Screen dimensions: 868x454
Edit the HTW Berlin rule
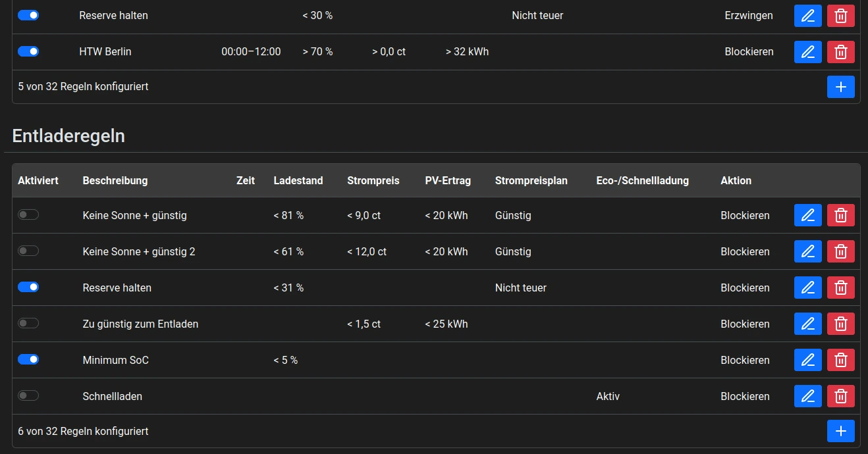(808, 51)
